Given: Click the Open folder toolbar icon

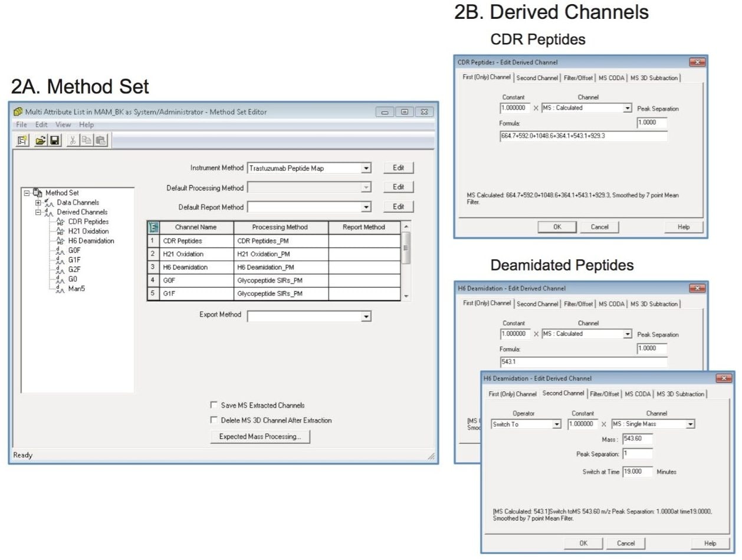Looking at the screenshot, I should coord(40,140).
